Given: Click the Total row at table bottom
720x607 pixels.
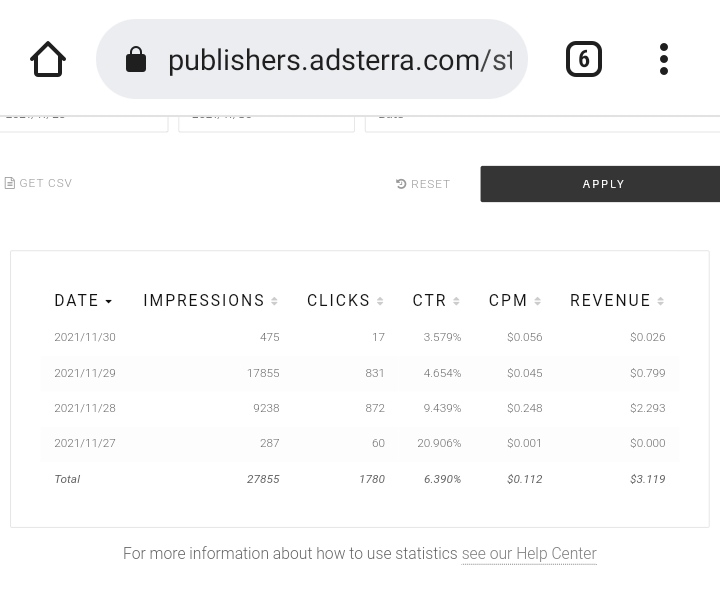Looking at the screenshot, I should click(360, 479).
